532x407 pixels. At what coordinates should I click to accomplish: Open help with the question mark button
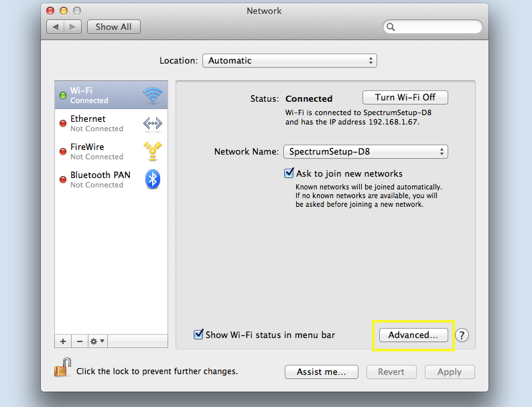(x=462, y=335)
